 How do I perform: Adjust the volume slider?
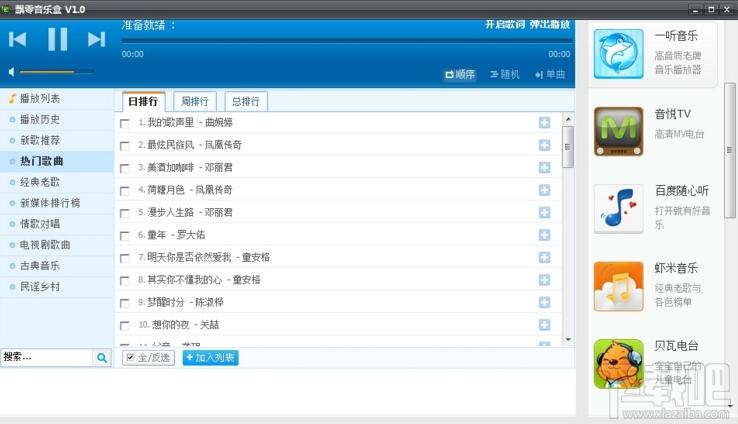(x=56, y=72)
